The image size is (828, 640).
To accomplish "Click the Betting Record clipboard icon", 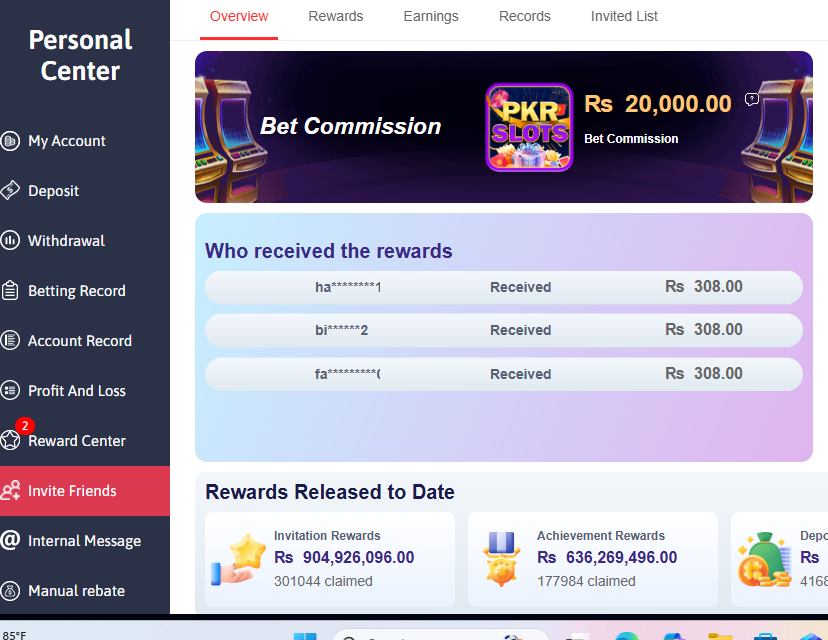I will (x=10, y=290).
